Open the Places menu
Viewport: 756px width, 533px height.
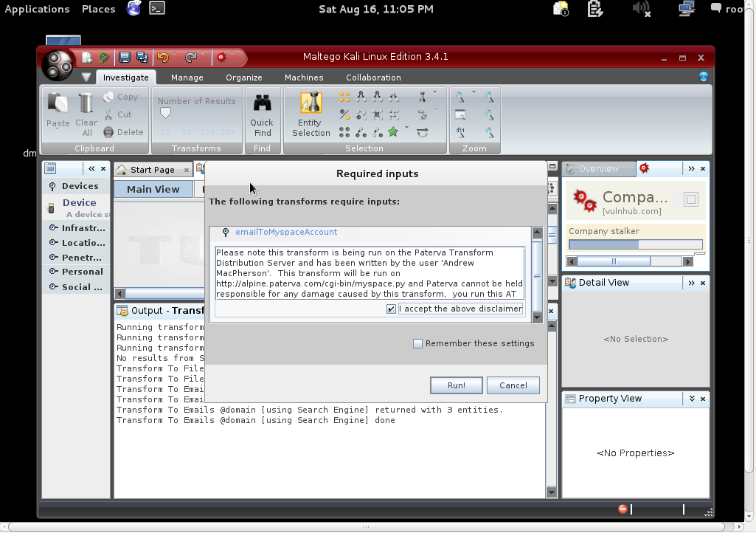[x=98, y=9]
